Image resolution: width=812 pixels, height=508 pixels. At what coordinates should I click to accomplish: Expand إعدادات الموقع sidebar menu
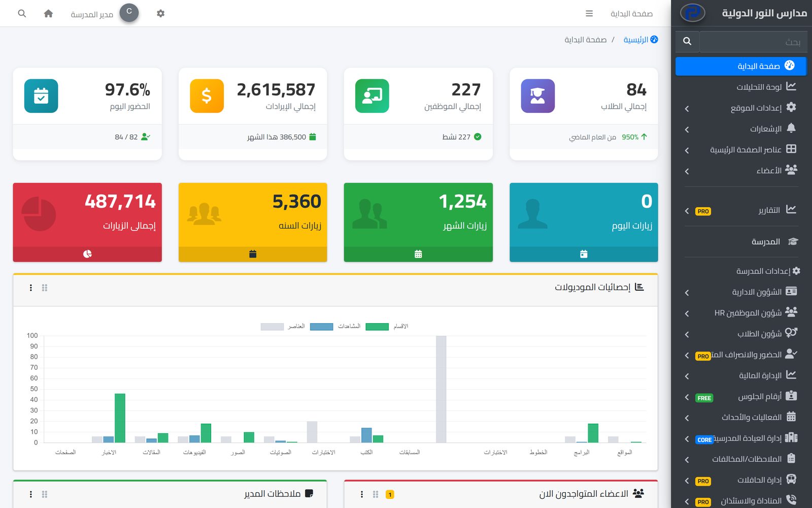(x=741, y=108)
